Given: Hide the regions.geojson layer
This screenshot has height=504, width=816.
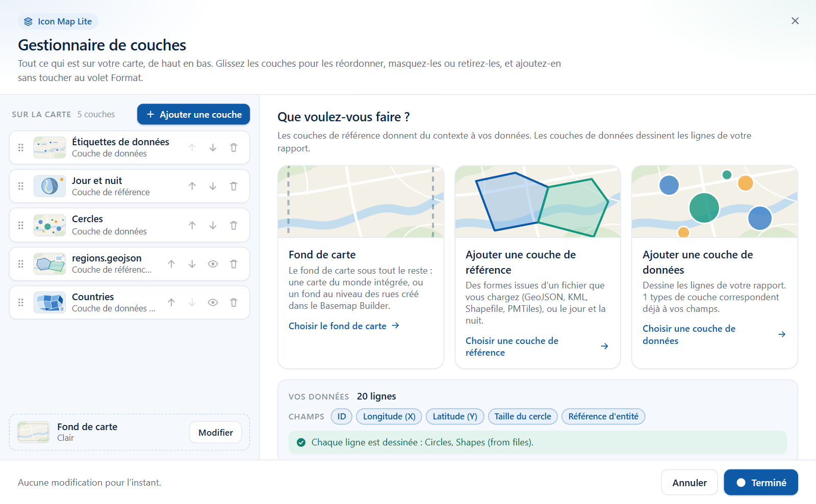Looking at the screenshot, I should pyautogui.click(x=213, y=264).
